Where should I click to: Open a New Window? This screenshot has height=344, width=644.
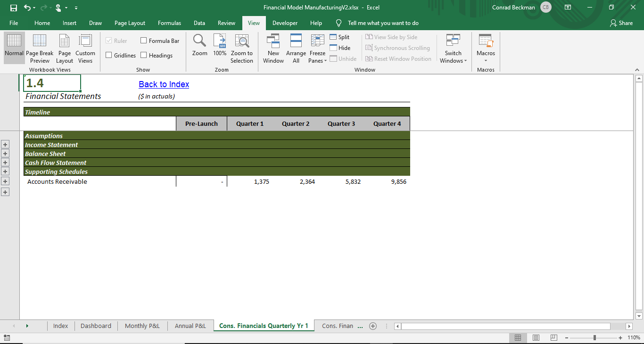coord(273,48)
